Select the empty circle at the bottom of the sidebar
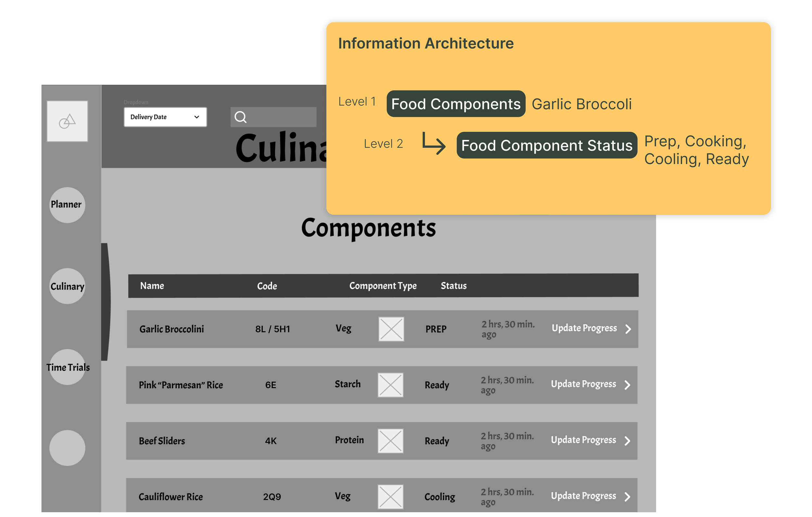The image size is (812, 517). coord(67,448)
